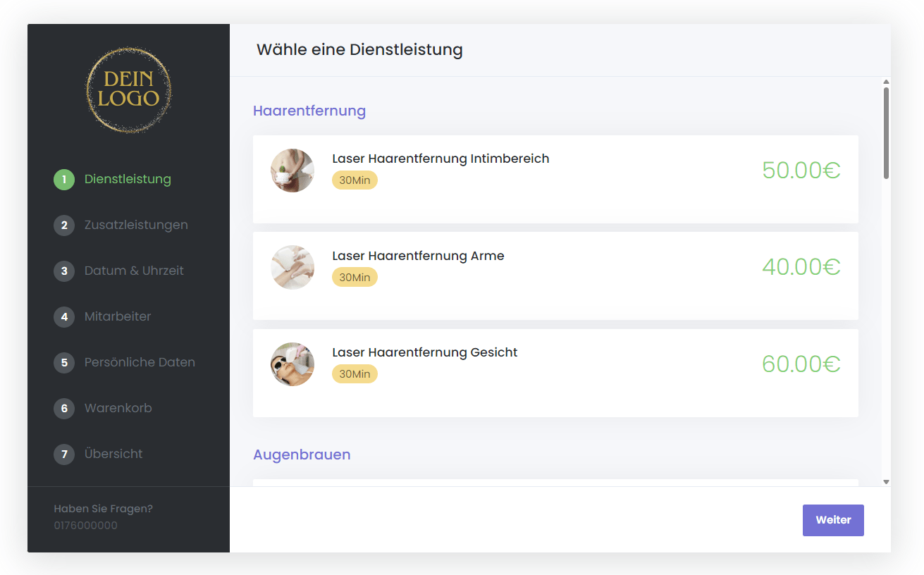Choose Laser Haarentfernung Arme service
This screenshot has height=575, width=924.
coord(418,256)
